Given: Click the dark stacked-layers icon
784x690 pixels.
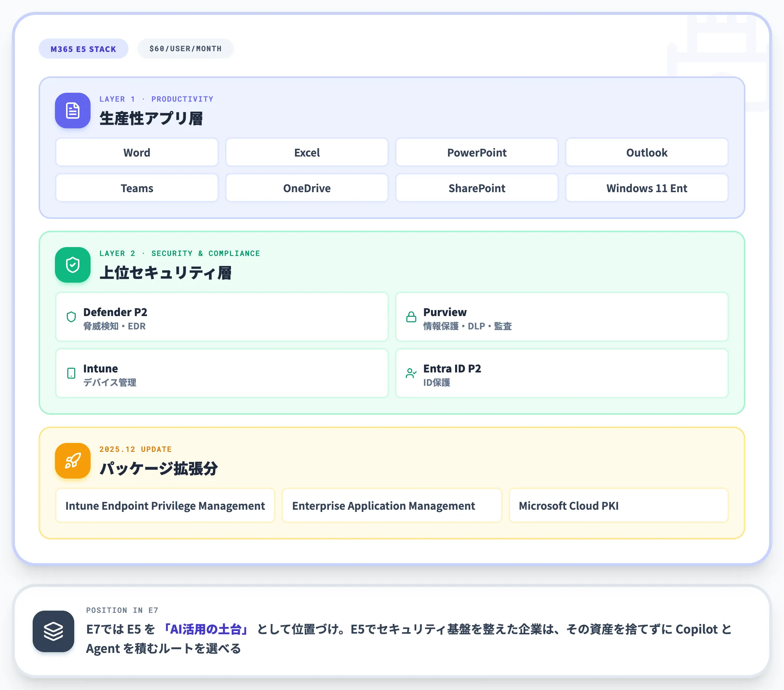Looking at the screenshot, I should click(x=53, y=631).
